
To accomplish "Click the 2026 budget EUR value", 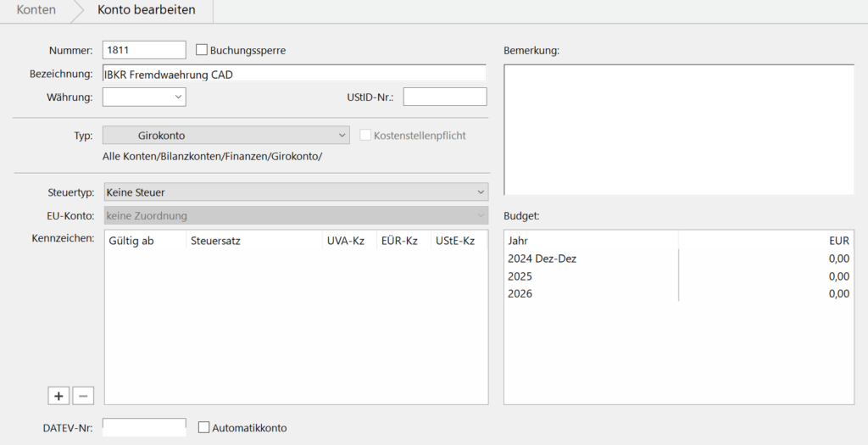I will tap(837, 294).
